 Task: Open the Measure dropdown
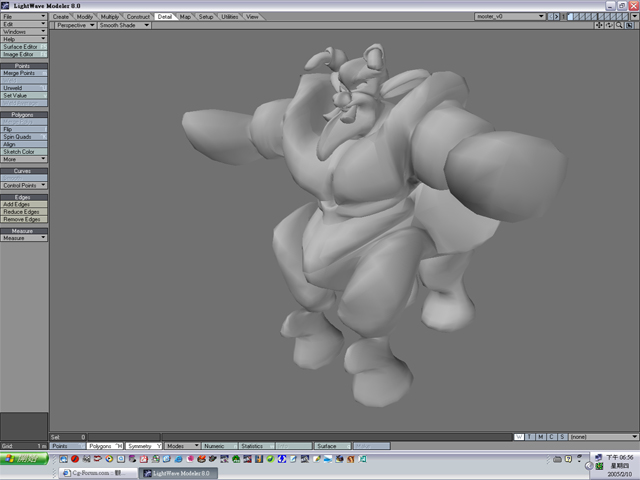point(24,238)
